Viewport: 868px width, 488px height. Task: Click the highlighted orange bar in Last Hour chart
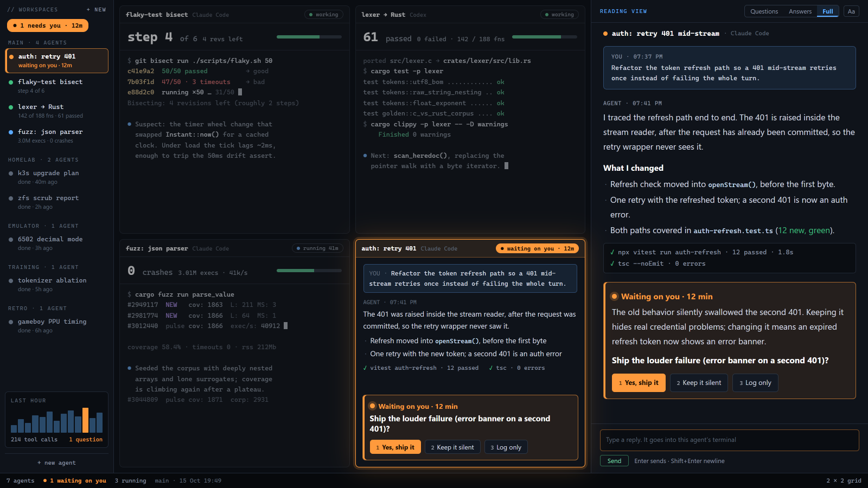(x=85, y=420)
